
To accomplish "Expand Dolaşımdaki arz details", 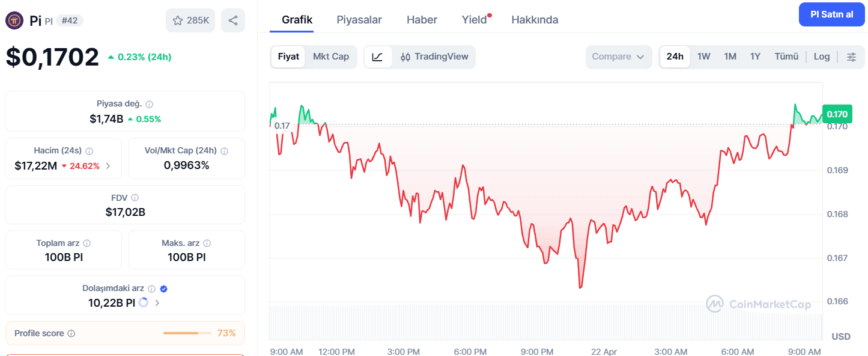I will coord(157,303).
